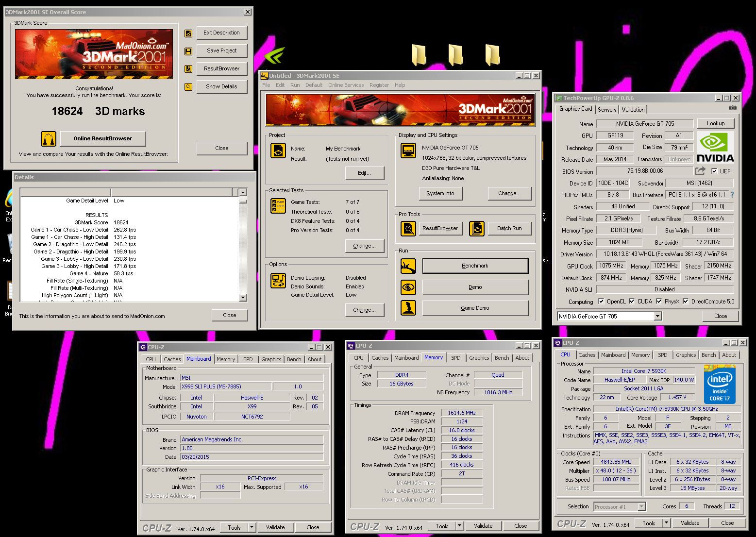Open the third desktop folder icon
756x537 pixels.
coord(492,55)
